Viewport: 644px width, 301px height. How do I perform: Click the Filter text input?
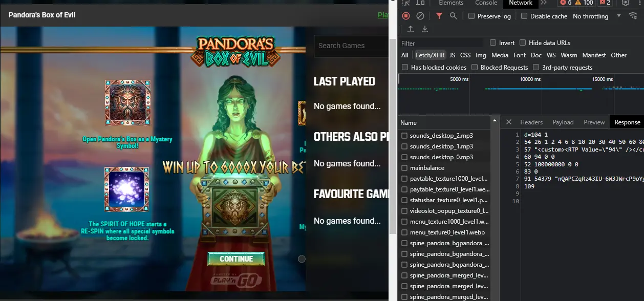[x=441, y=43]
